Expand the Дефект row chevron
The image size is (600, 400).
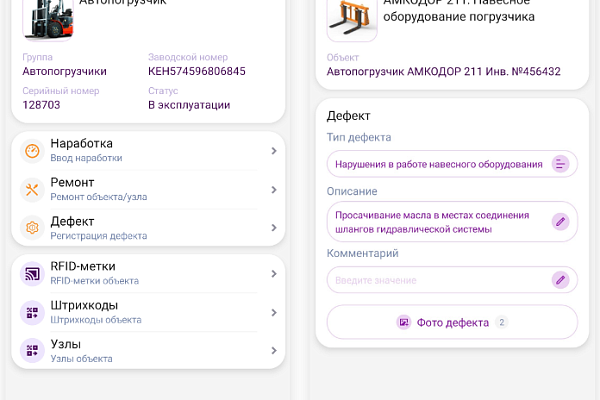coord(274,227)
